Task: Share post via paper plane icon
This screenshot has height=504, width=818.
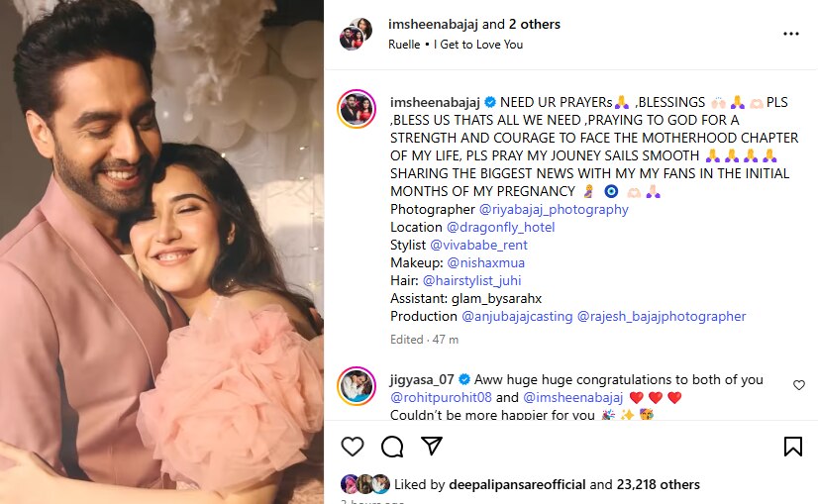Action: [x=432, y=447]
